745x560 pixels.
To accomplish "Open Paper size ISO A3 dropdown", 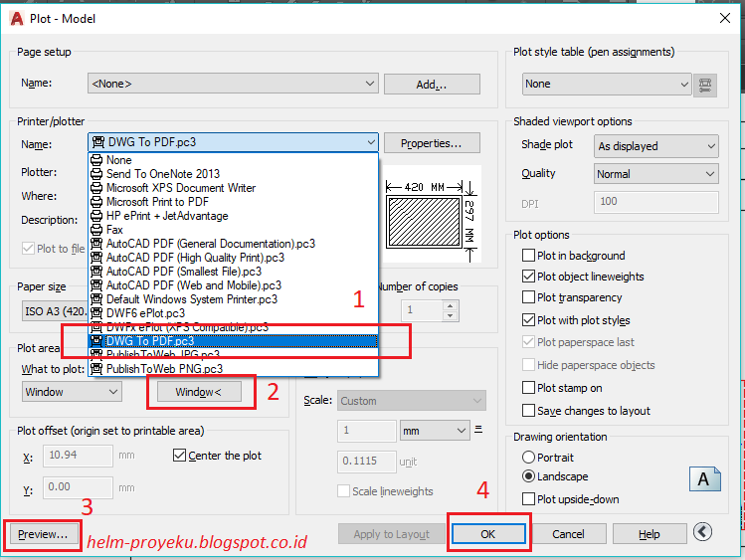I will click(55, 311).
